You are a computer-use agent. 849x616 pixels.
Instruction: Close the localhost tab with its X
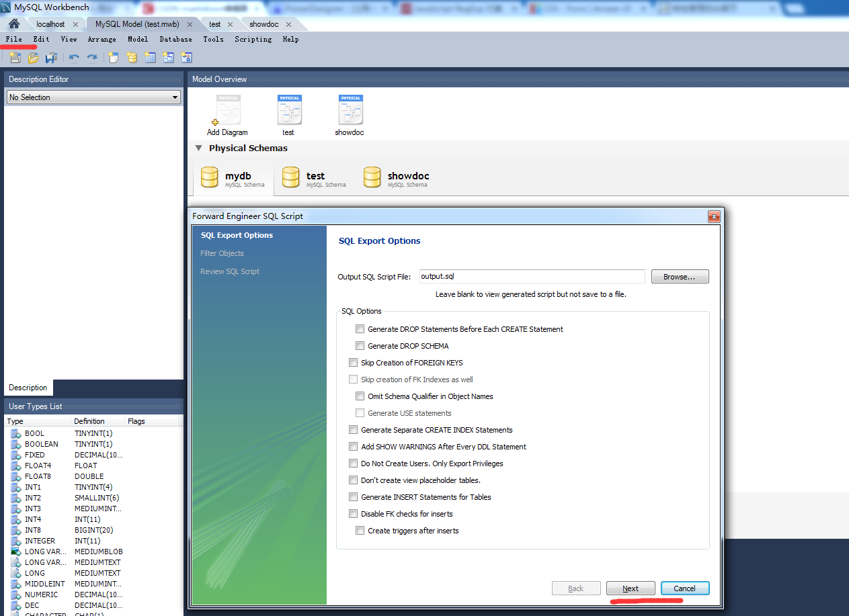75,24
